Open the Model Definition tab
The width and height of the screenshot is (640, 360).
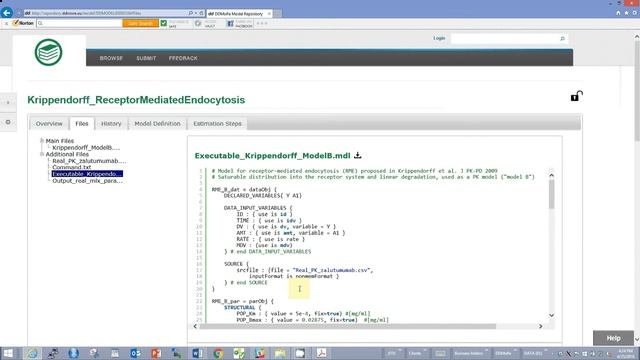point(157,124)
